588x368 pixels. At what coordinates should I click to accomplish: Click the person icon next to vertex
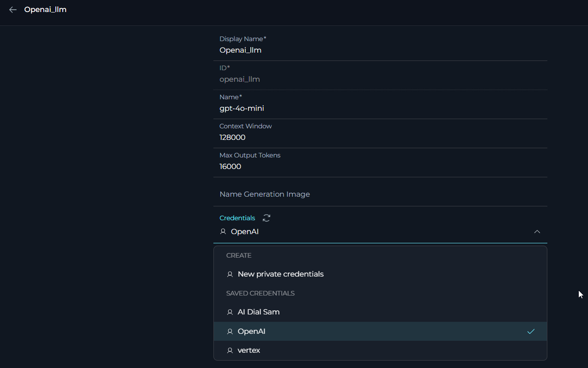pyautogui.click(x=230, y=350)
